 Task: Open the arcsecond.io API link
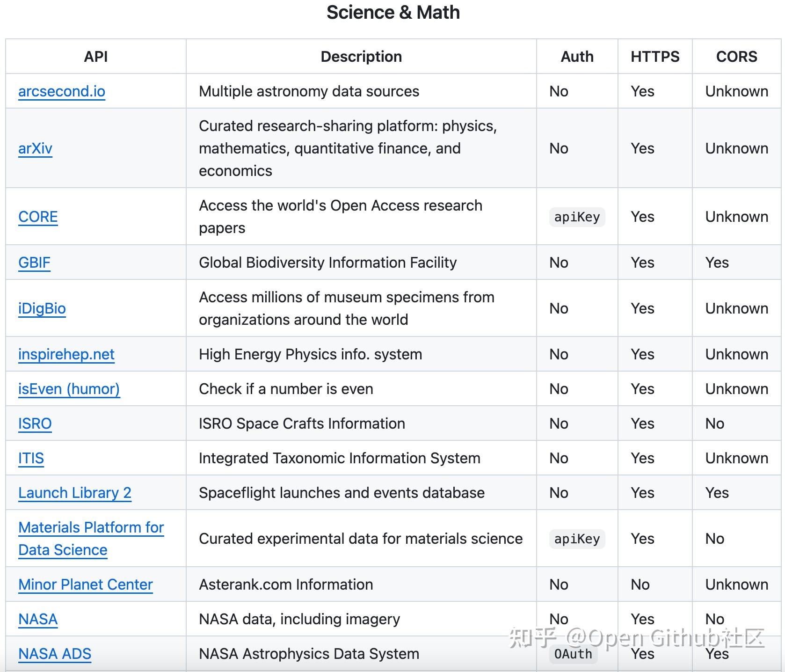coord(61,91)
